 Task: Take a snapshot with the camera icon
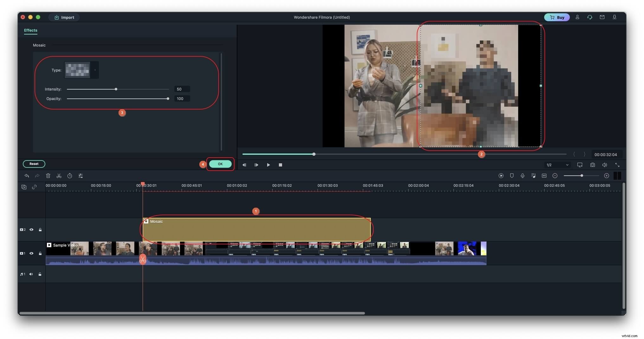pyautogui.click(x=592, y=165)
